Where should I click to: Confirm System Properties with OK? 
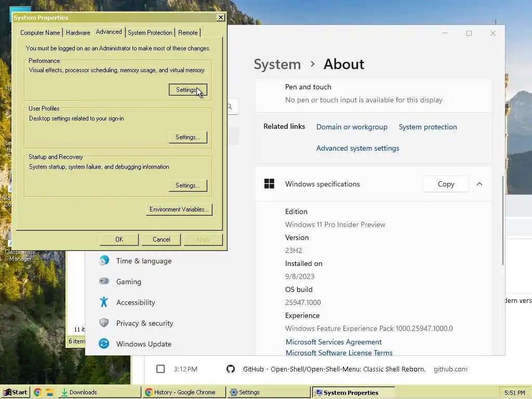point(119,239)
